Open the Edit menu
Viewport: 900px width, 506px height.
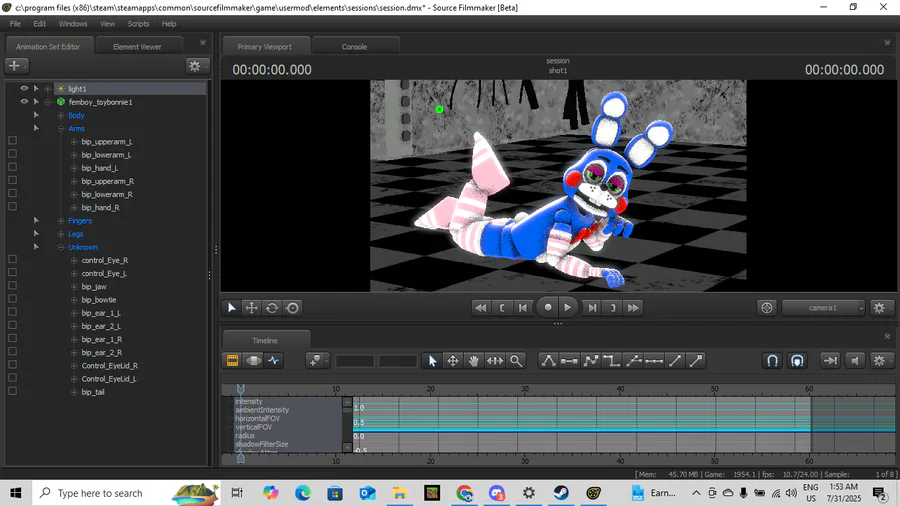coord(40,24)
